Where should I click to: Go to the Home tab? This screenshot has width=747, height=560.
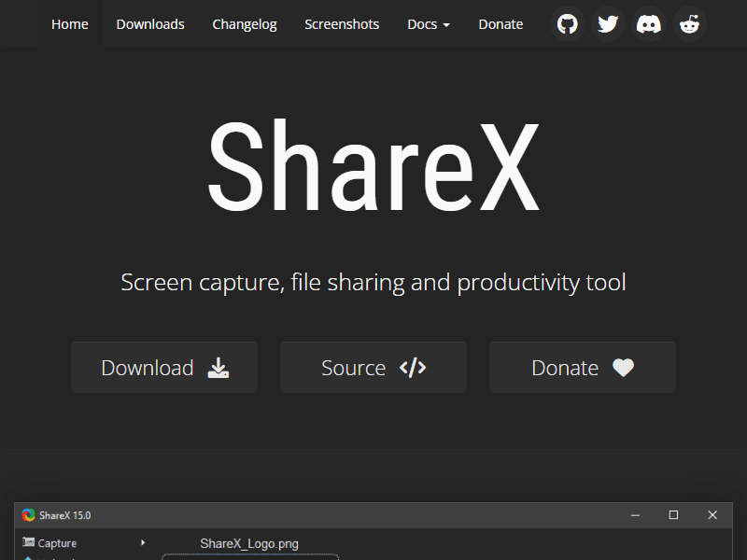click(x=70, y=24)
